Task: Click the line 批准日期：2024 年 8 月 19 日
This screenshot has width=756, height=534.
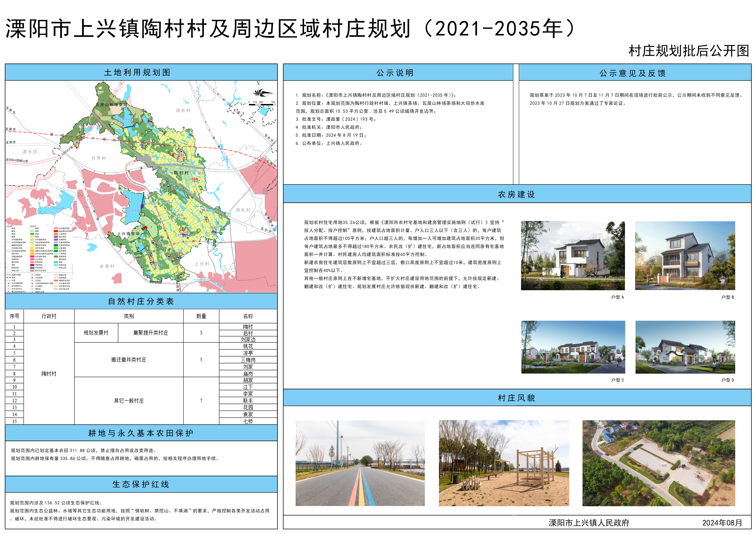Action: 331,135
